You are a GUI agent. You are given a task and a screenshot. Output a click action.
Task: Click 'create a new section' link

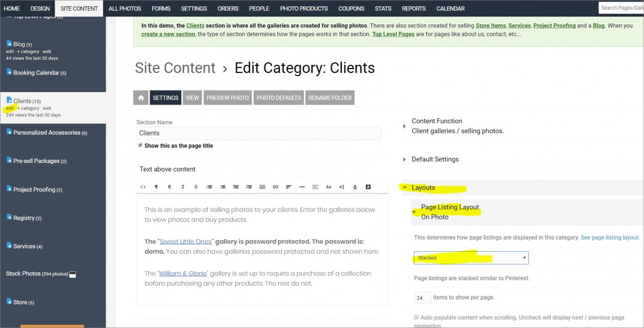click(169, 34)
